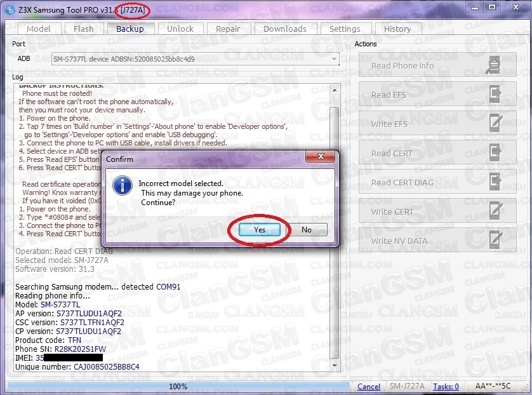Minimize the Z3X Samsung Tool window

point(475,8)
